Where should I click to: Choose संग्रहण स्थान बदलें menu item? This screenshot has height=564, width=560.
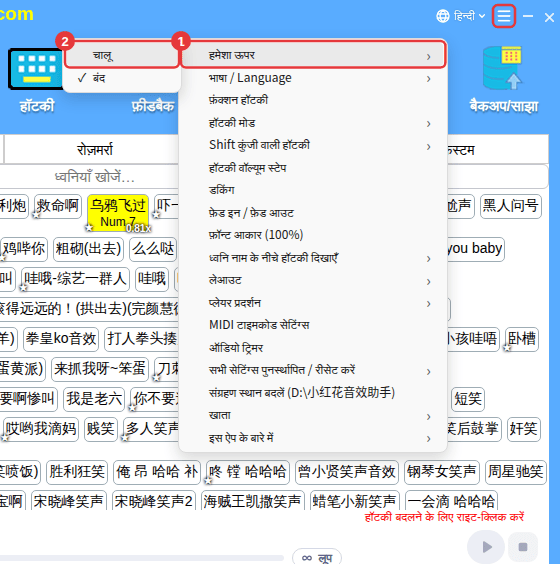tap(313, 393)
